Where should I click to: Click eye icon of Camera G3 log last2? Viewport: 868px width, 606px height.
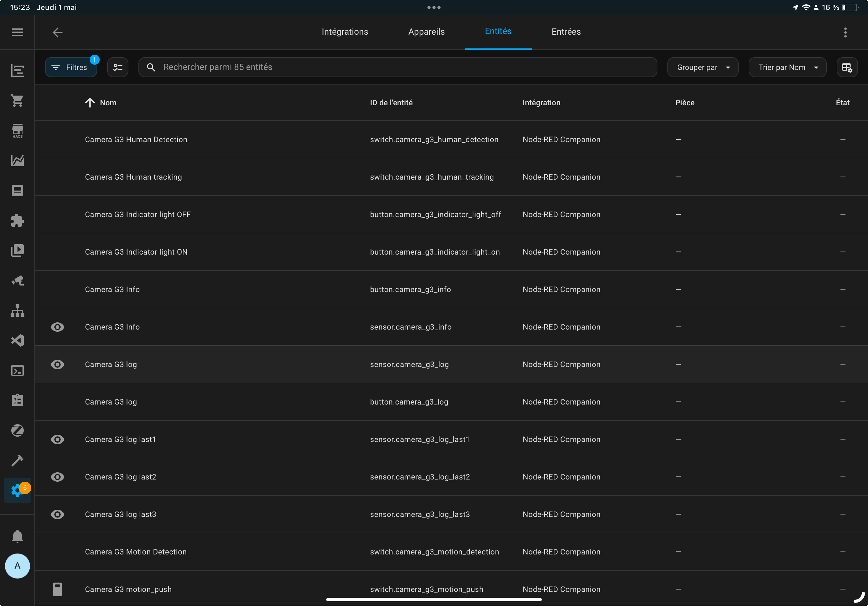(x=57, y=477)
